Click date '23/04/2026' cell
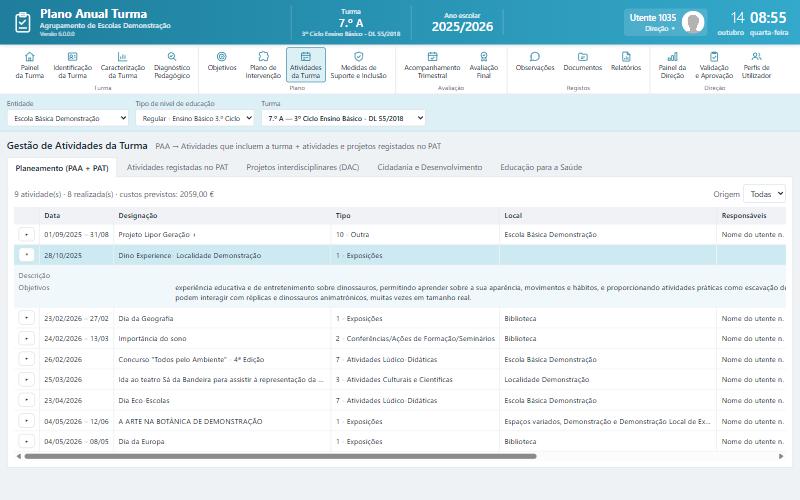The width and height of the screenshot is (800, 500). point(77,401)
